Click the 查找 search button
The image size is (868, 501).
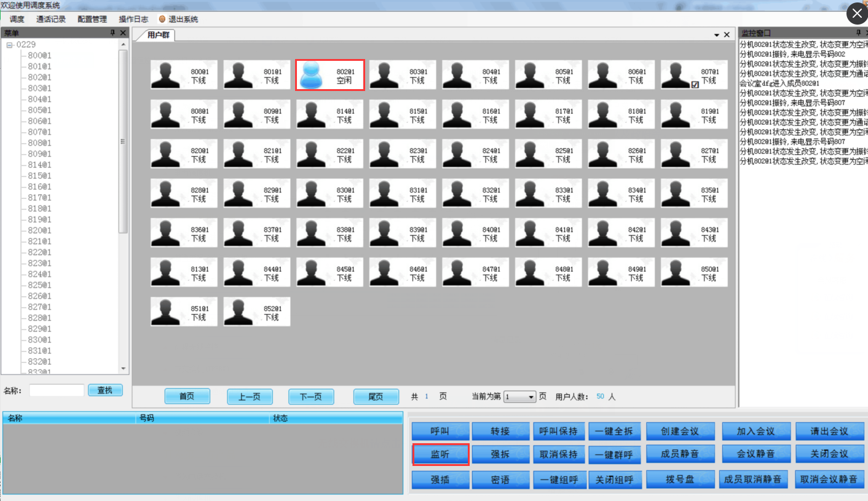(105, 390)
